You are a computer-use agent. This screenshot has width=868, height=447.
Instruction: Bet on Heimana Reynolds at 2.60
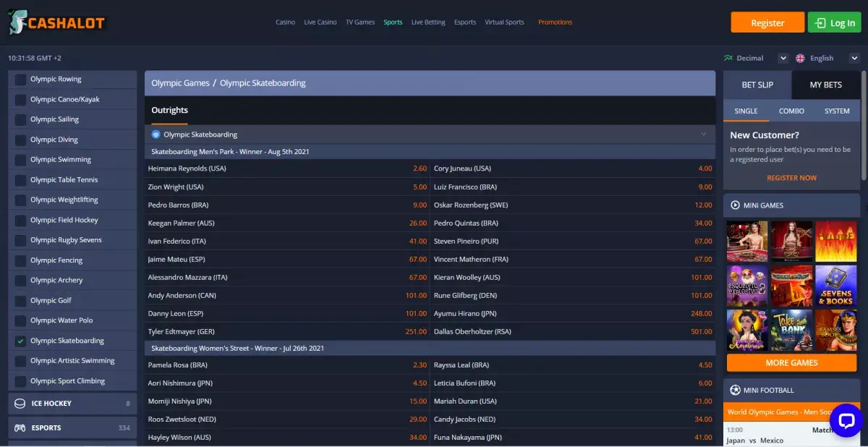click(287, 169)
